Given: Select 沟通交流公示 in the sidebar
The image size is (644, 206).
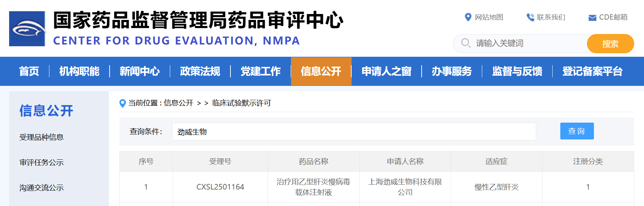Looking at the screenshot, I should 42,188.
